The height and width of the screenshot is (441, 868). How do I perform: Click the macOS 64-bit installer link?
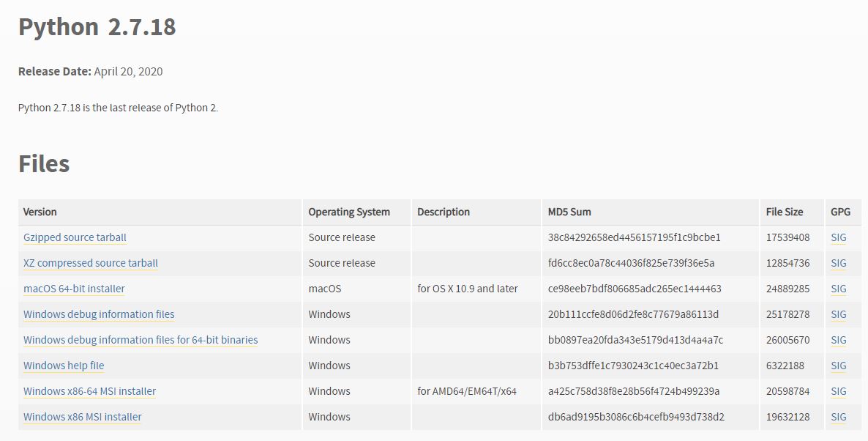(74, 289)
